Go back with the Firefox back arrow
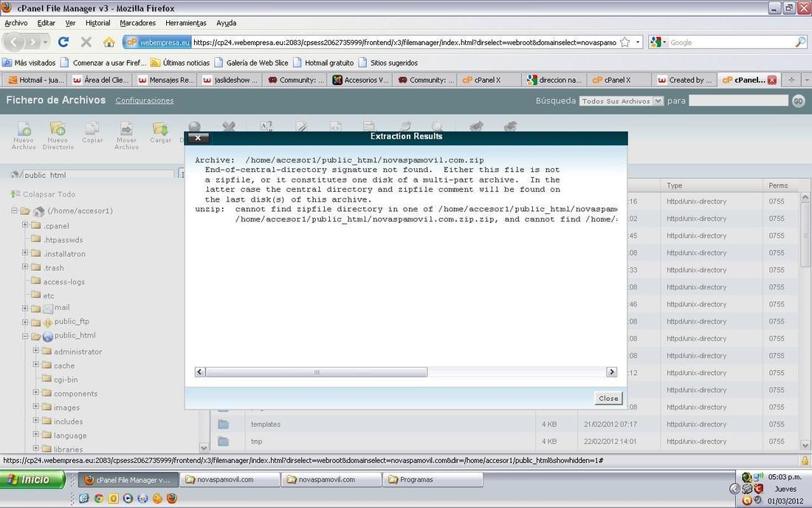 [15, 42]
